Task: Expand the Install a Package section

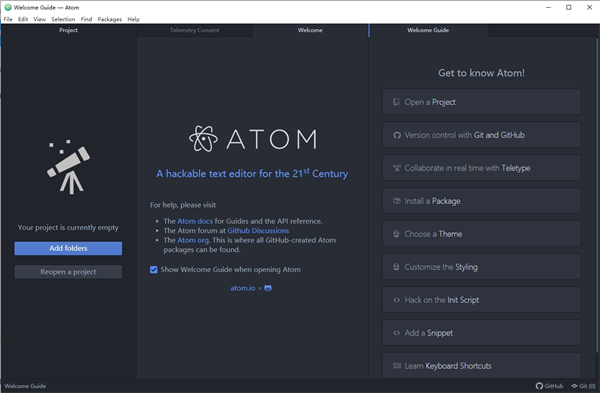Action: [482, 201]
